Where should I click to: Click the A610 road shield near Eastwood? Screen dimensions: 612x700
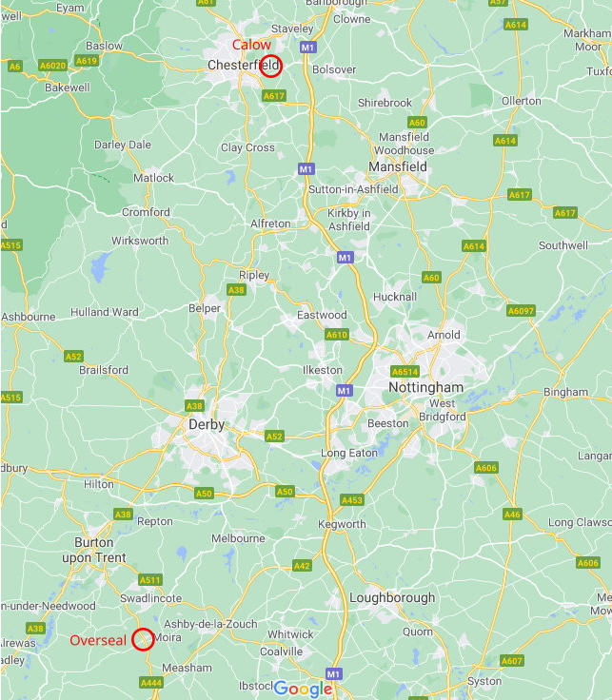click(x=336, y=335)
